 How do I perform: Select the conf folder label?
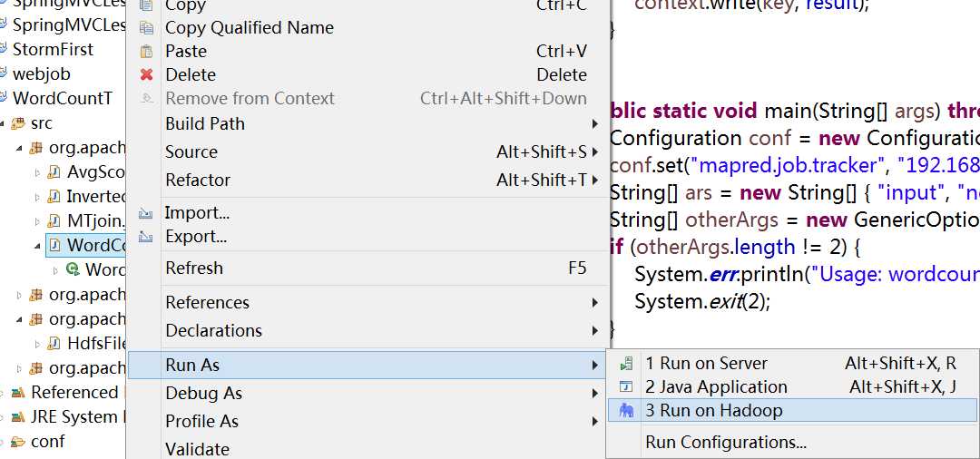pyautogui.click(x=47, y=442)
